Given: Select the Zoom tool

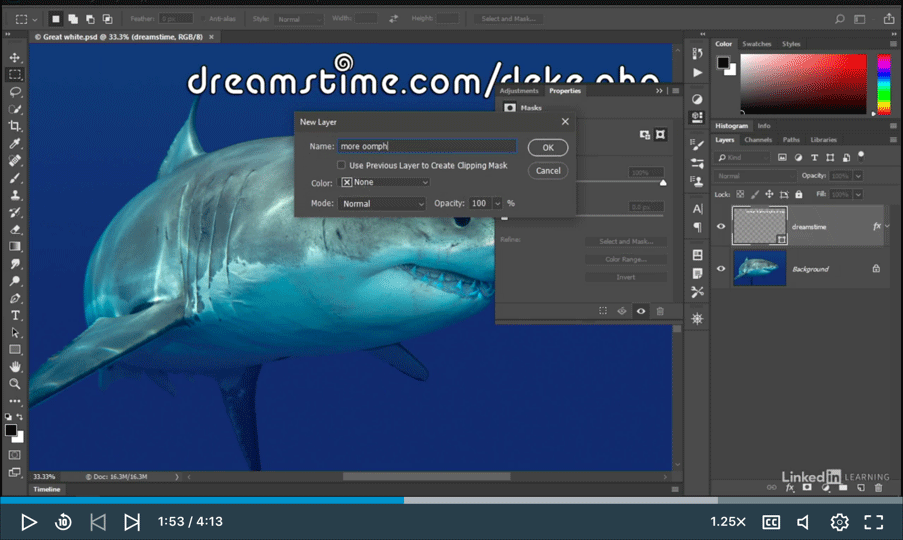Looking at the screenshot, I should click(x=15, y=383).
